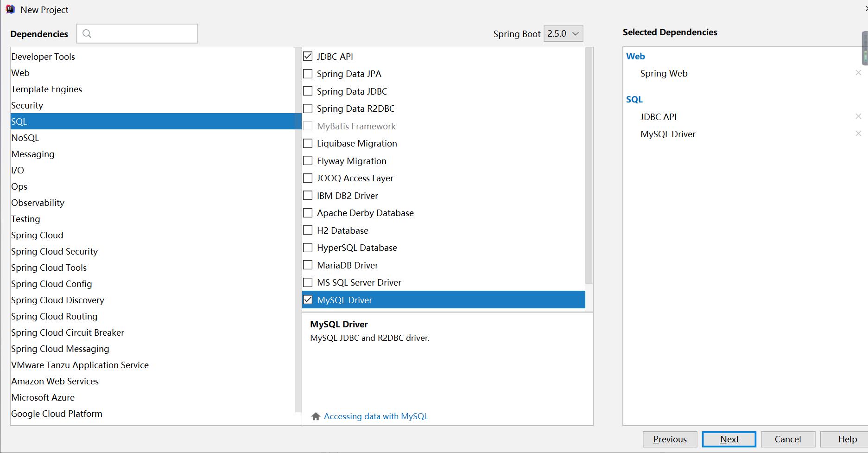The image size is (868, 453).
Task: Click the Previous button
Action: coord(670,439)
